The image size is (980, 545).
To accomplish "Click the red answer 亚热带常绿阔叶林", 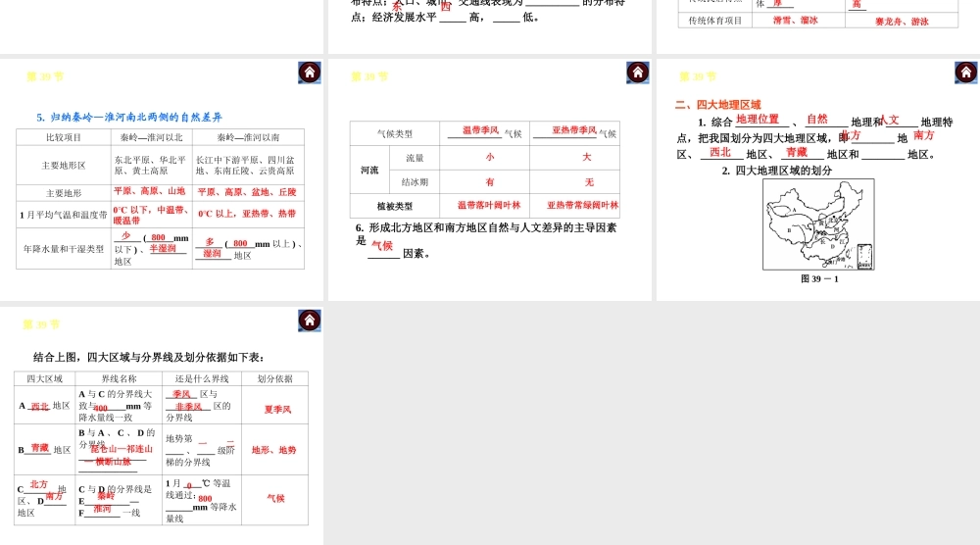I will coord(582,205).
